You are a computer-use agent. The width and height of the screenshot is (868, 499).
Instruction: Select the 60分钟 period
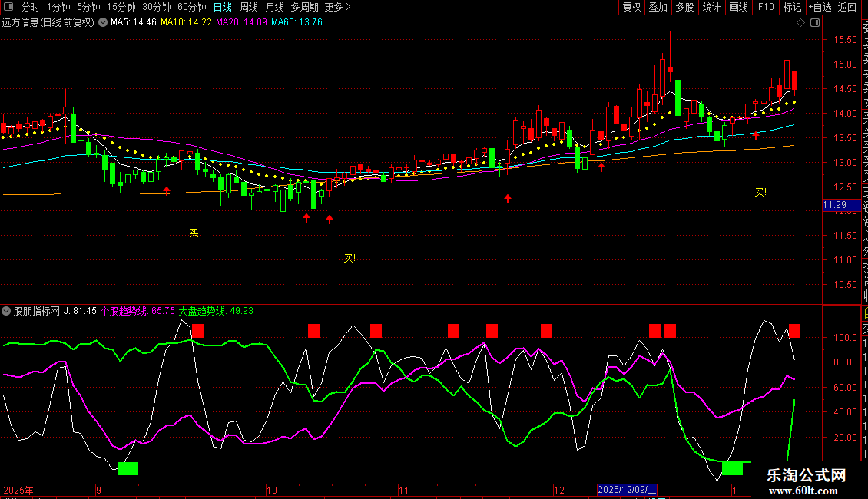[191, 7]
